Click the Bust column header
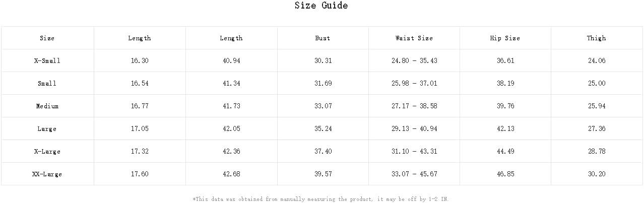 pos(323,38)
